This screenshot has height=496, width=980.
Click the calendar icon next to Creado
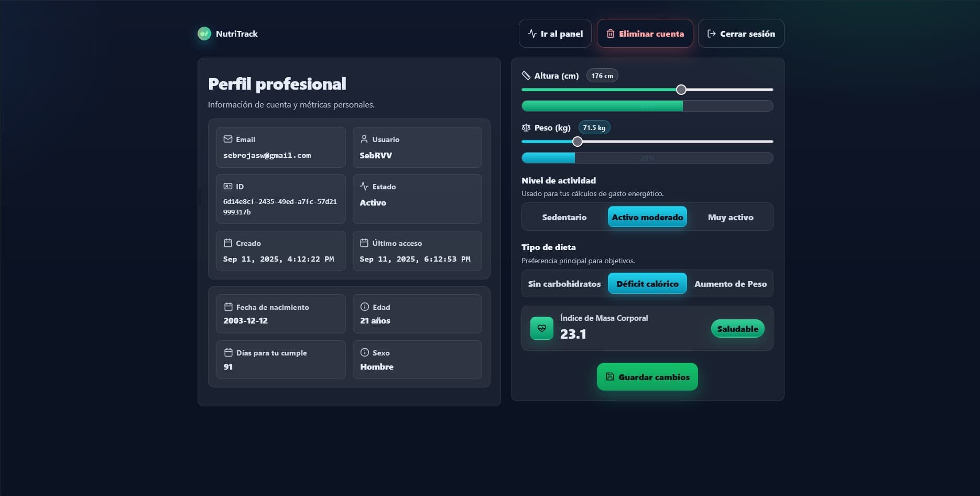coord(228,242)
